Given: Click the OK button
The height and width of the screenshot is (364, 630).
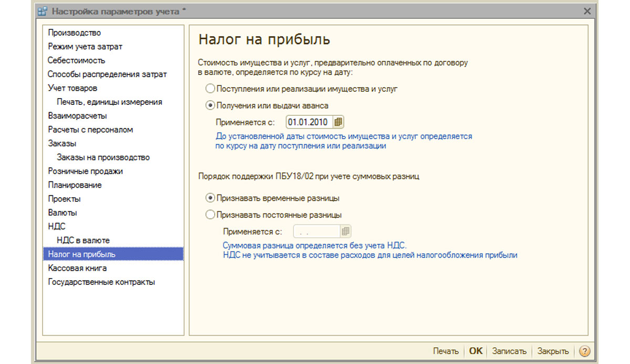Looking at the screenshot, I should [476, 351].
